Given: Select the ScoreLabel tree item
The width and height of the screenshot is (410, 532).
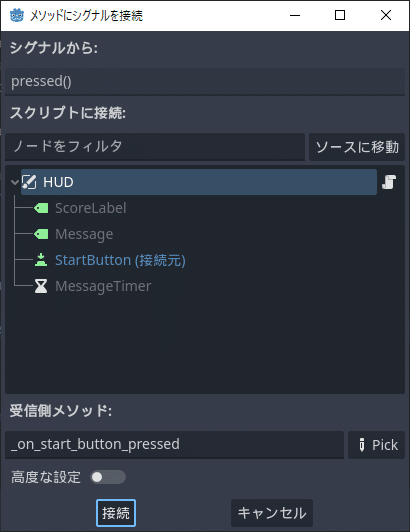Looking at the screenshot, I should (91, 208).
